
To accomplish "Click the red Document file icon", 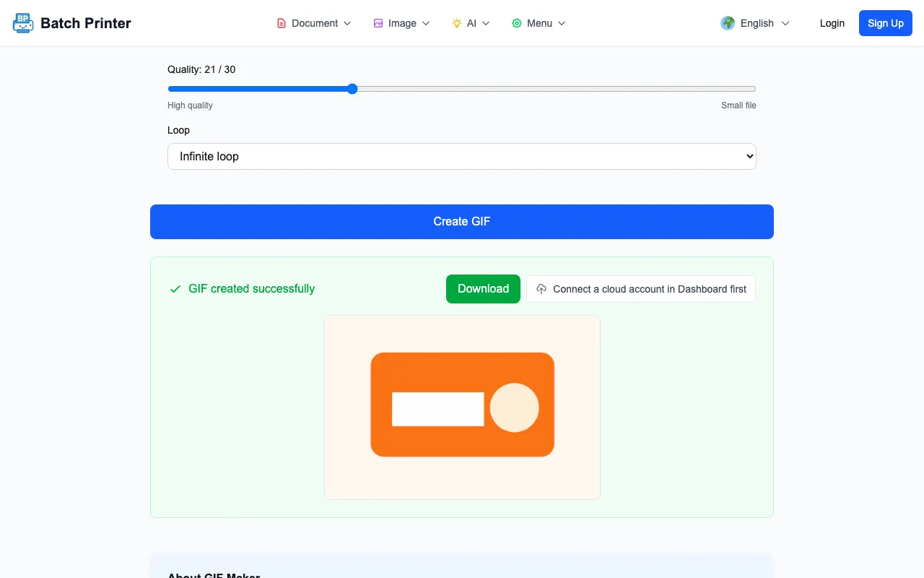I will click(x=282, y=23).
